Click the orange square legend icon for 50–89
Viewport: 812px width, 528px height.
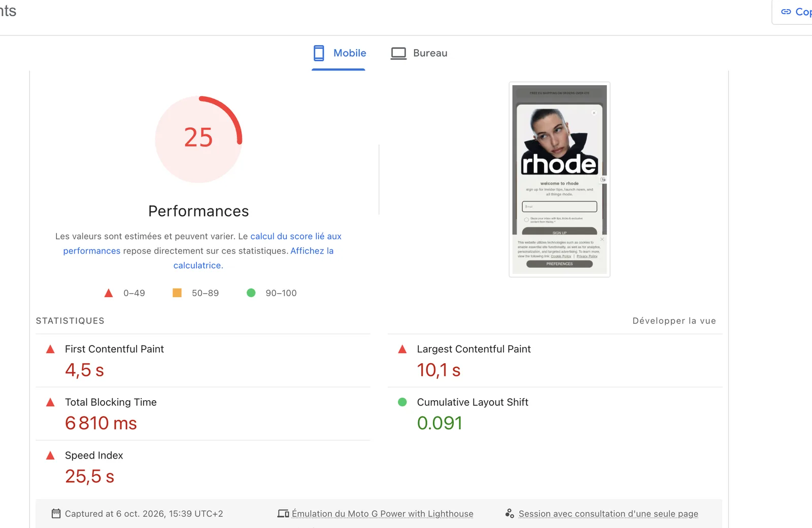click(x=177, y=293)
